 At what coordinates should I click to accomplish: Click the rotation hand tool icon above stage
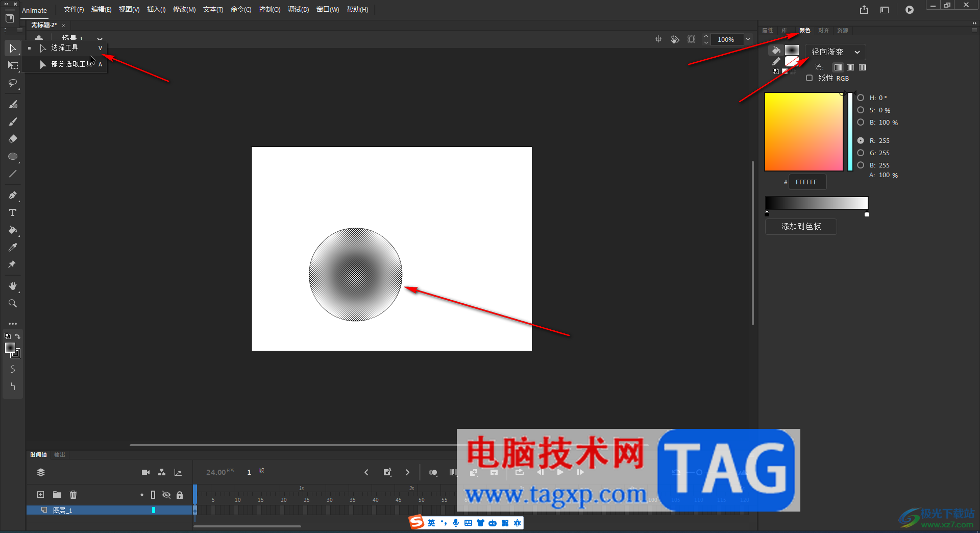[x=675, y=39]
